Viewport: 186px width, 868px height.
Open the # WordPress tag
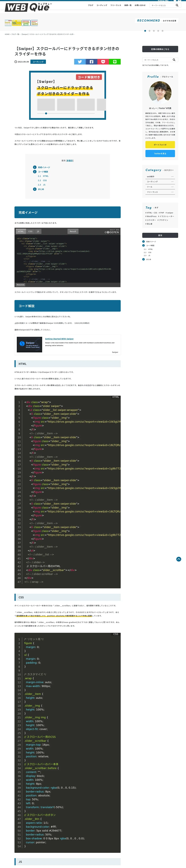click(x=151, y=216)
